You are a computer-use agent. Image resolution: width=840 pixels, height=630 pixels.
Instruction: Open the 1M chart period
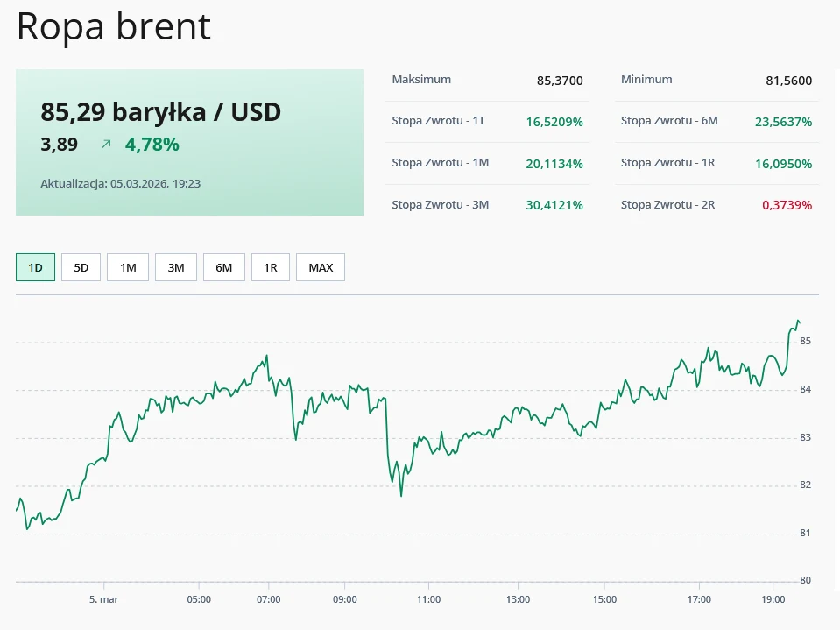tap(128, 267)
